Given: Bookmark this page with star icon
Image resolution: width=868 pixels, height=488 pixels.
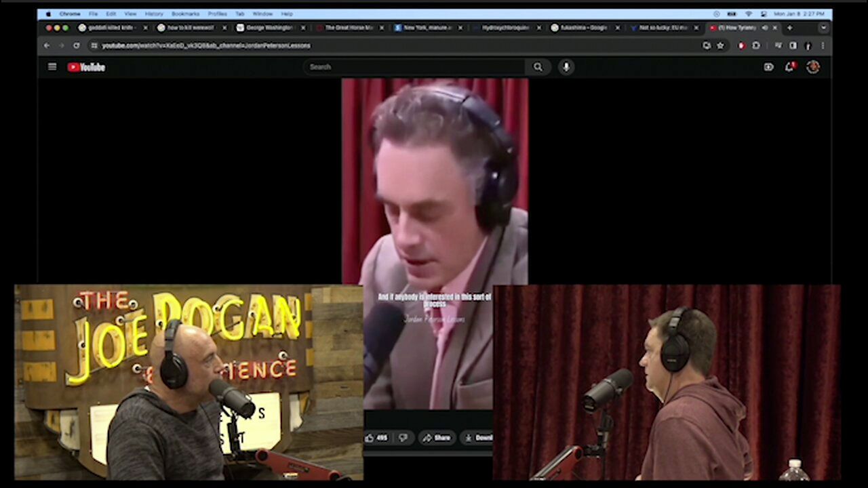Looking at the screenshot, I should 720,45.
